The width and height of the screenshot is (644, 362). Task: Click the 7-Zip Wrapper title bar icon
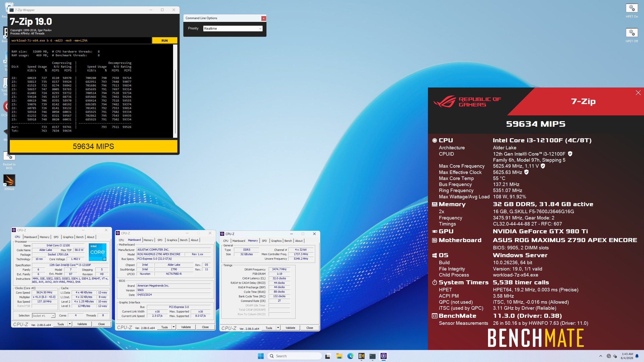click(x=12, y=10)
